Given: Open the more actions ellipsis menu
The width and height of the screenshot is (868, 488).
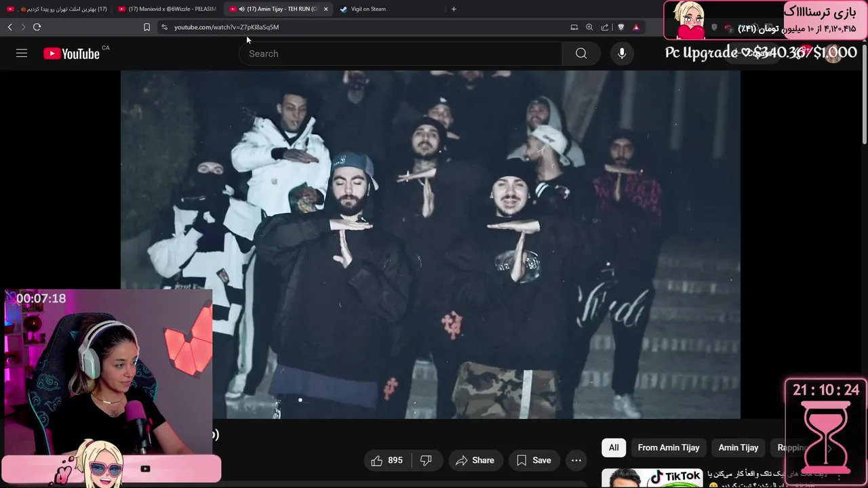Looking at the screenshot, I should 576,460.
